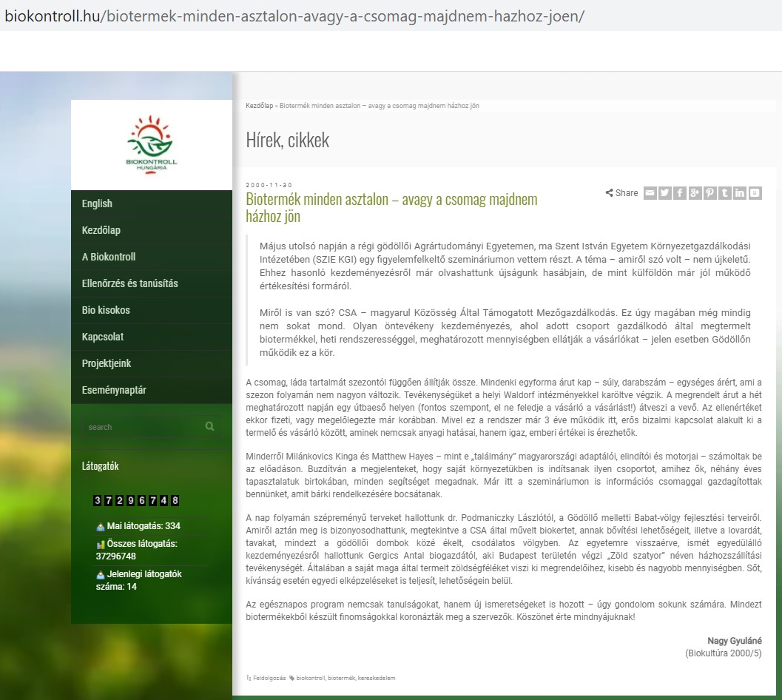The height and width of the screenshot is (700, 782).
Task: Click the last share icon after LinkedIn
Action: tap(755, 193)
